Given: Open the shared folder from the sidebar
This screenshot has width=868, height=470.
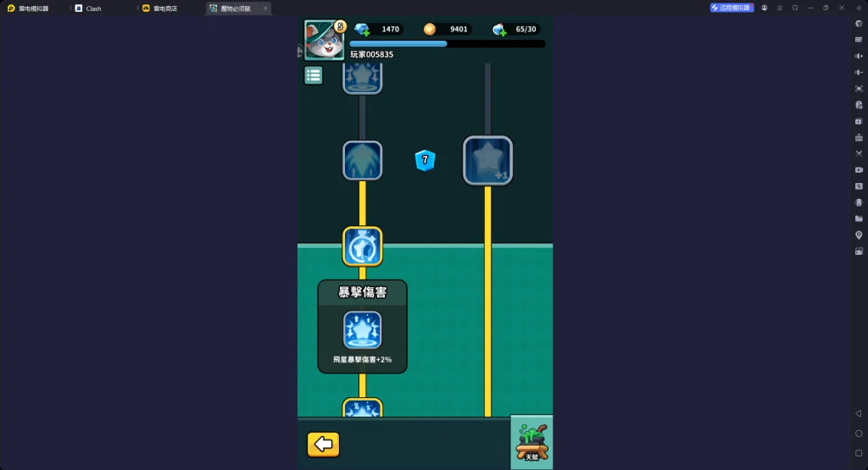Looking at the screenshot, I should coord(859,219).
